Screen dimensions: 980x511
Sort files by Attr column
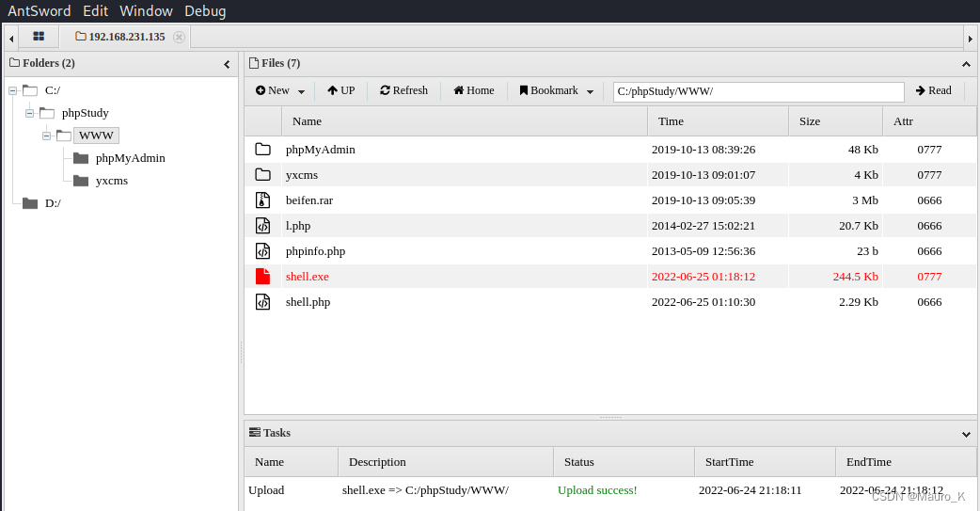coord(929,121)
